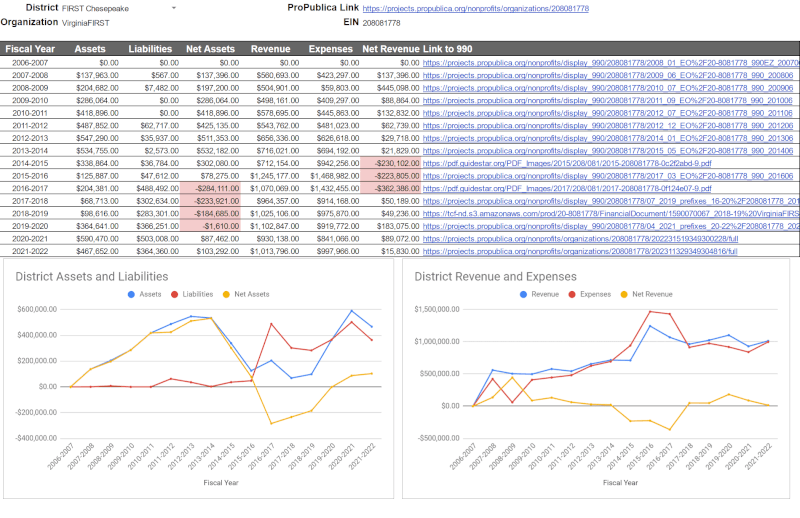Select the District Assets and Liabilities chart title
The image size is (800, 518).
92,277
